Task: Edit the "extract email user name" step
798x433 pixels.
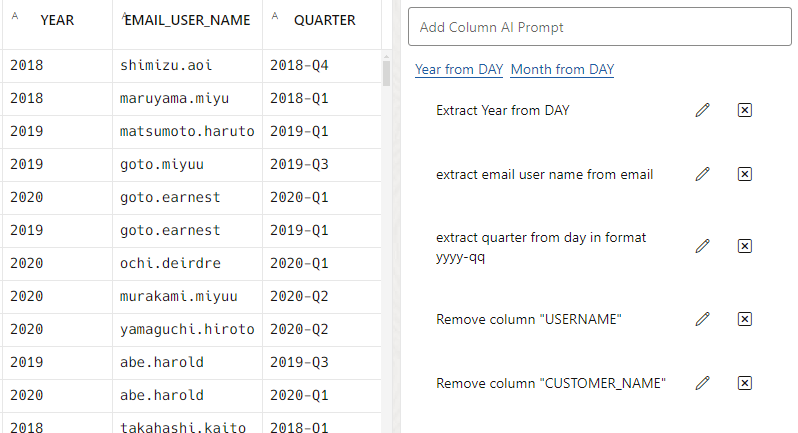Action: (x=702, y=174)
